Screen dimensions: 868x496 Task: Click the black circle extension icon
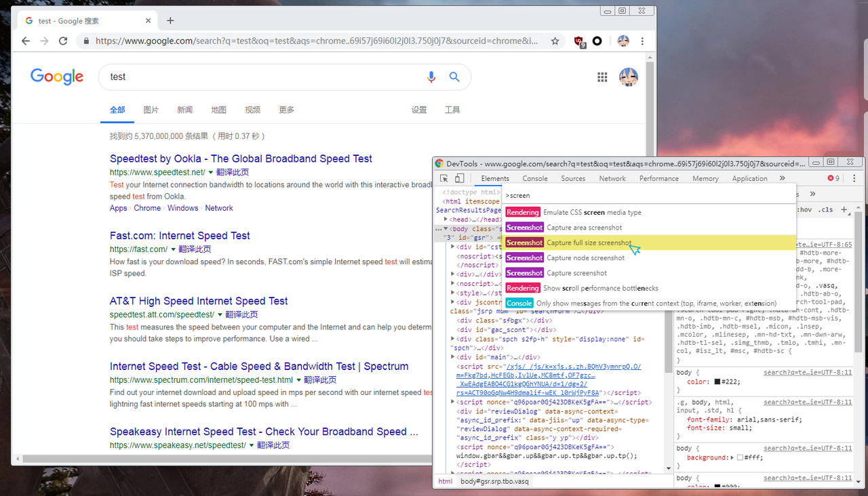tap(597, 41)
